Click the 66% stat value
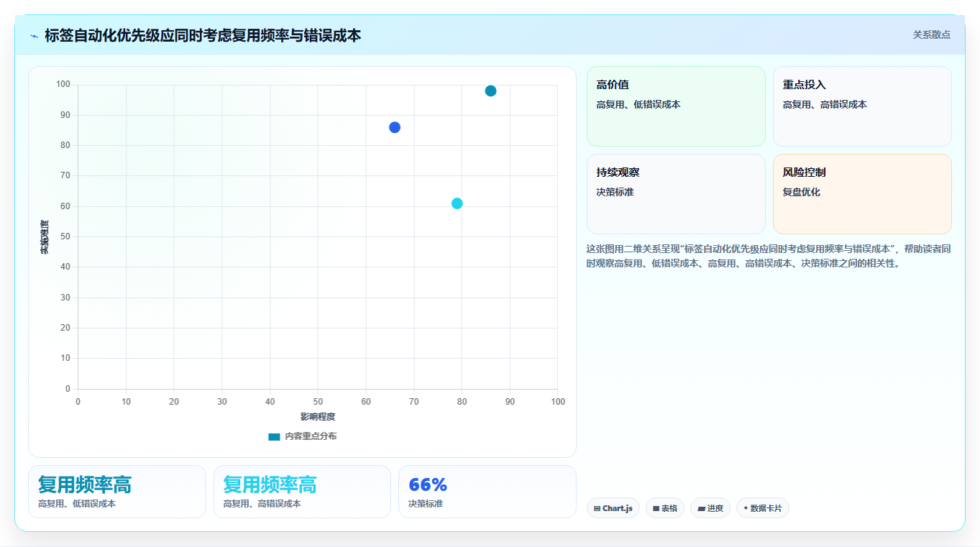 tap(428, 484)
